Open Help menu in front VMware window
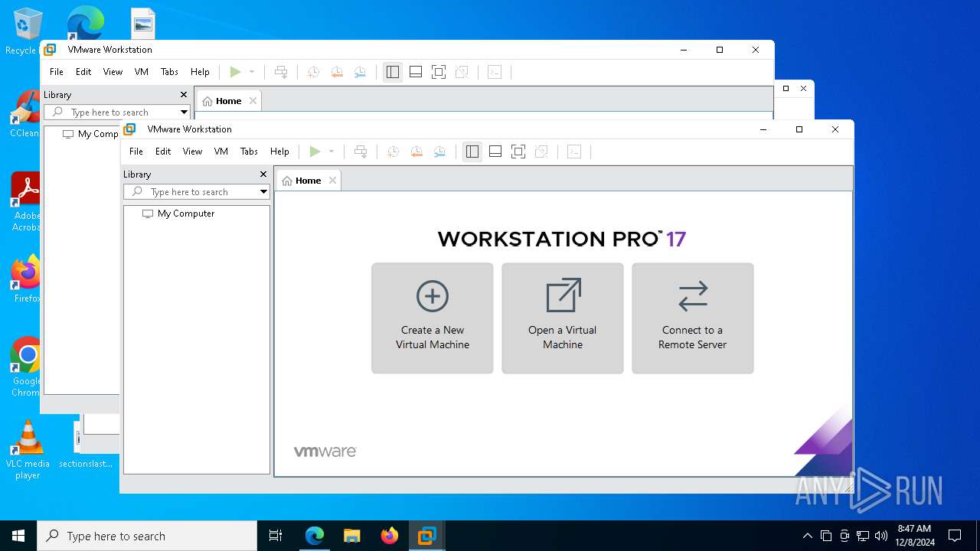980x551 pixels. pyautogui.click(x=279, y=152)
